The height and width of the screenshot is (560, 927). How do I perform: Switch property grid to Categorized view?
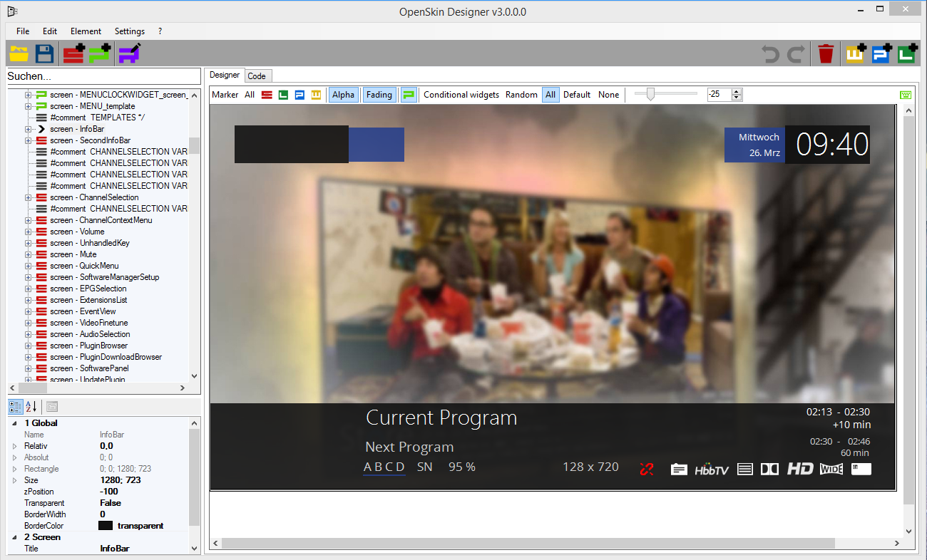tap(15, 407)
